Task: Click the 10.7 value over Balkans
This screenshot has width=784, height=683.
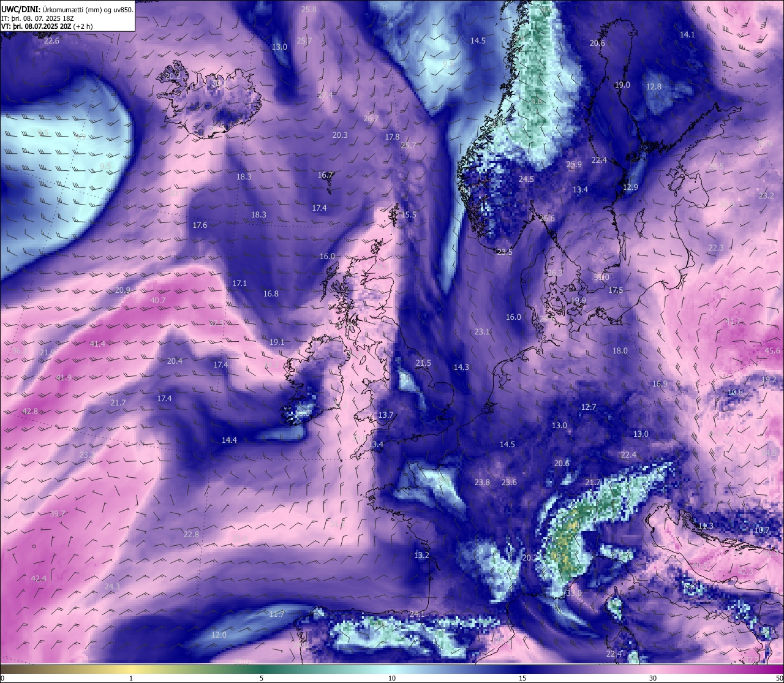Action: tap(762, 530)
